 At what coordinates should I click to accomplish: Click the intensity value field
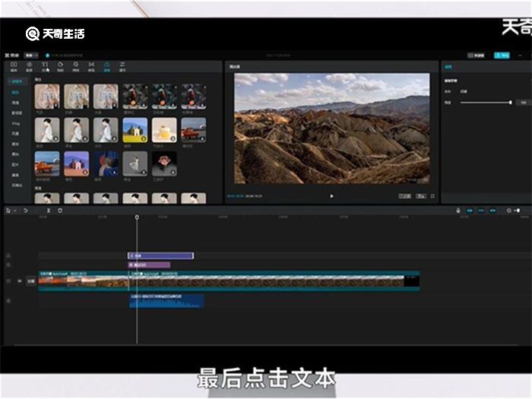[x=523, y=102]
